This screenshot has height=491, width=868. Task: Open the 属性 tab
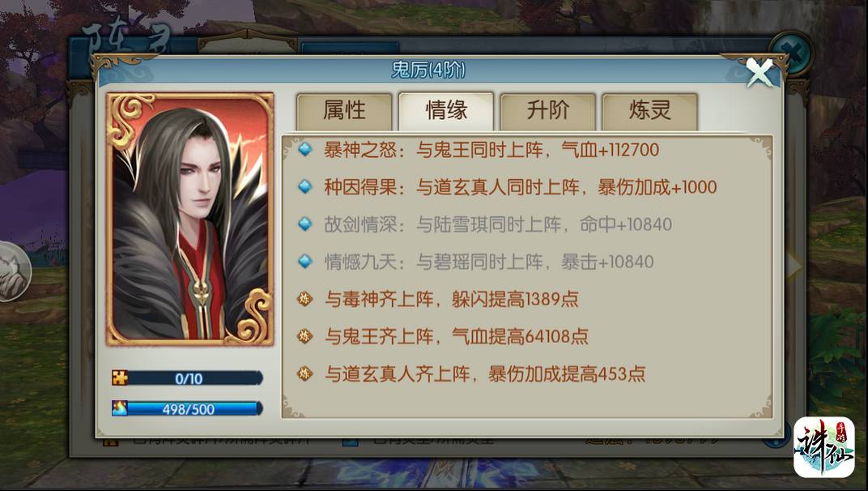(344, 111)
